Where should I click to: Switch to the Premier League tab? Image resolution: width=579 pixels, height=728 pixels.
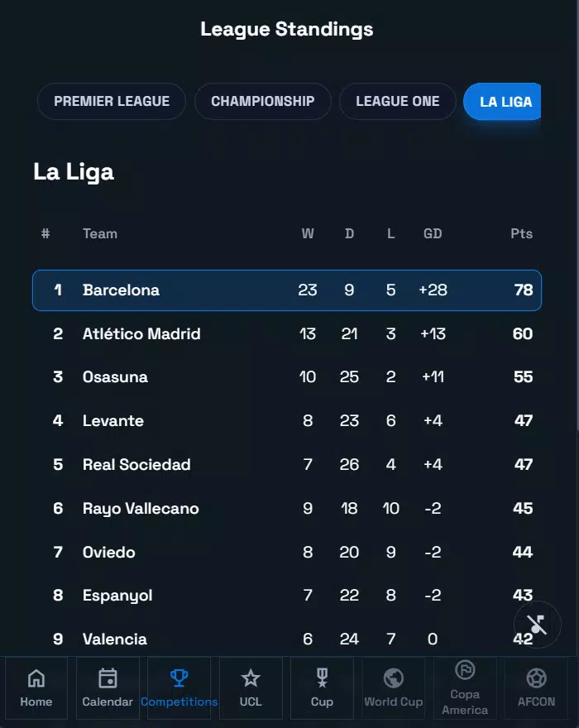112,101
